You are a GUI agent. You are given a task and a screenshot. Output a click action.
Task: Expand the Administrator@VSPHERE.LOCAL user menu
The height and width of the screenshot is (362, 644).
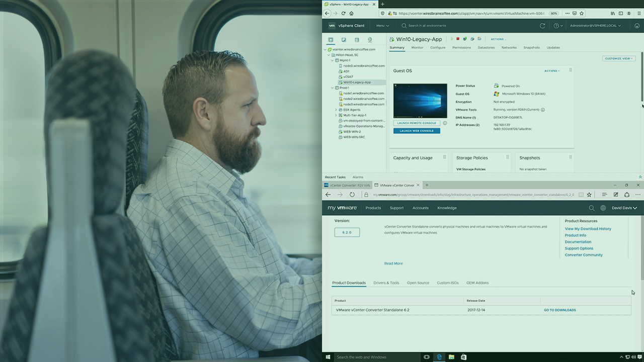595,26
